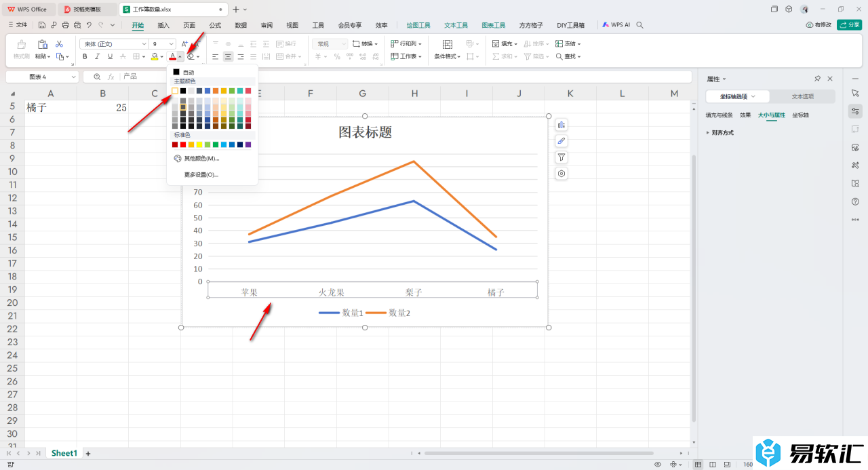Add a new sheet with plus button
This screenshot has width=868, height=470.
88,453
